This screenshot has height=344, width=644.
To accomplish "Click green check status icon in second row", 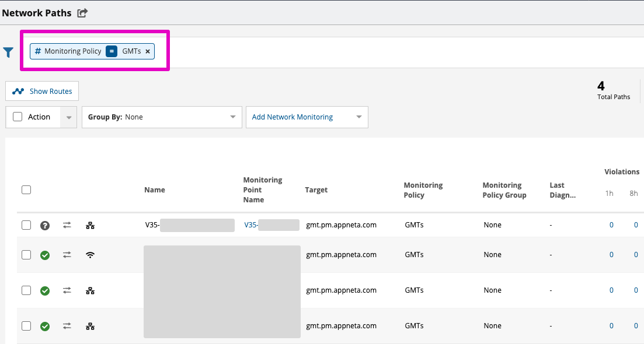I will click(45, 255).
